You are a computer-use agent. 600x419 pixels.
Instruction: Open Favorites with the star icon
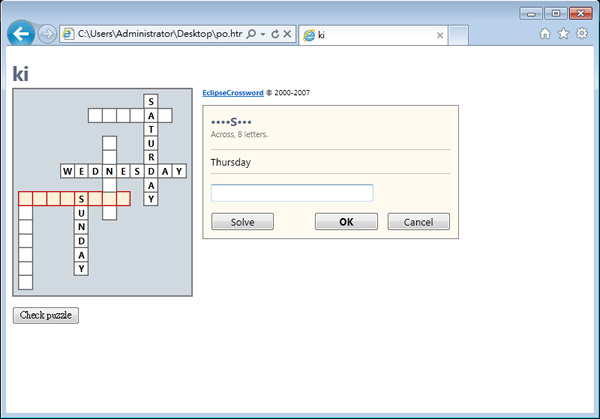(x=563, y=34)
